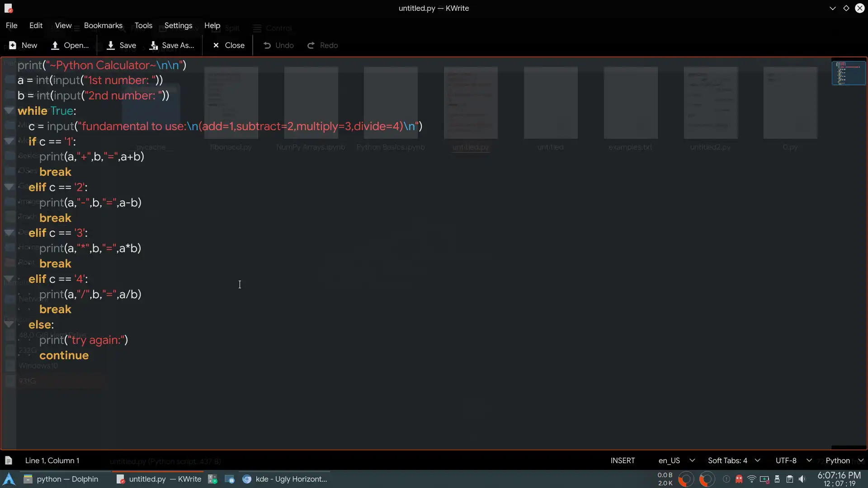868x488 pixels.
Task: Open the Bookmarks menu
Action: coord(103,25)
